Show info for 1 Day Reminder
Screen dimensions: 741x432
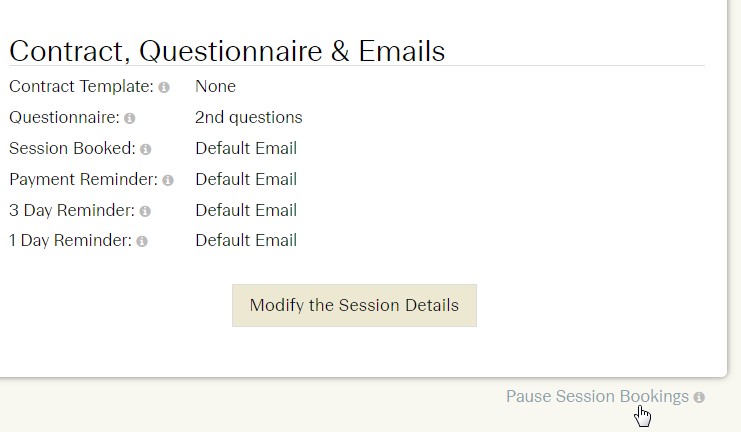tap(142, 242)
